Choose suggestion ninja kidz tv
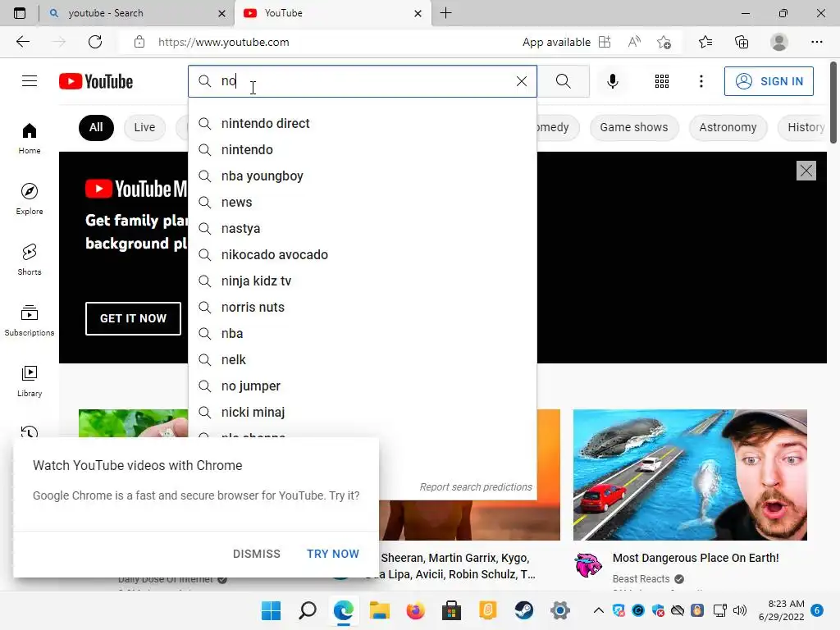This screenshot has width=840, height=630. [362, 281]
